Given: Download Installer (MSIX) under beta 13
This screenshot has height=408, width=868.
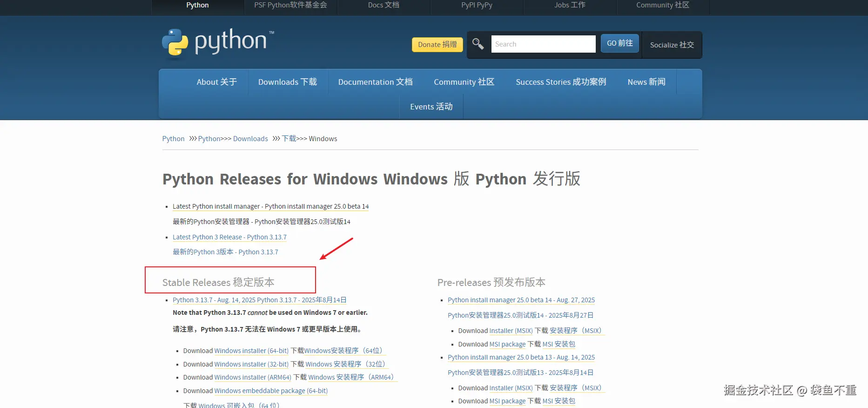Looking at the screenshot, I should [x=511, y=388].
